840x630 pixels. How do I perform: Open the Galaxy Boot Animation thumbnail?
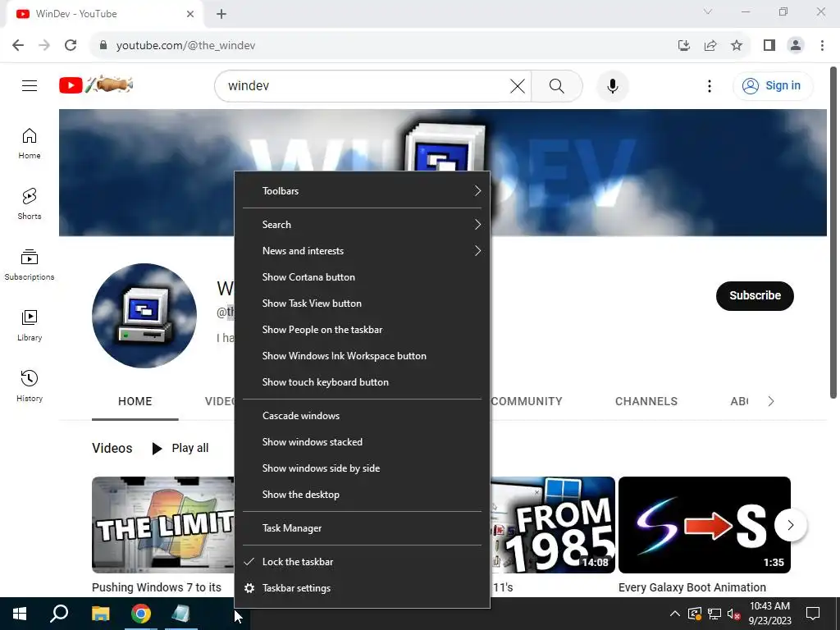point(705,525)
